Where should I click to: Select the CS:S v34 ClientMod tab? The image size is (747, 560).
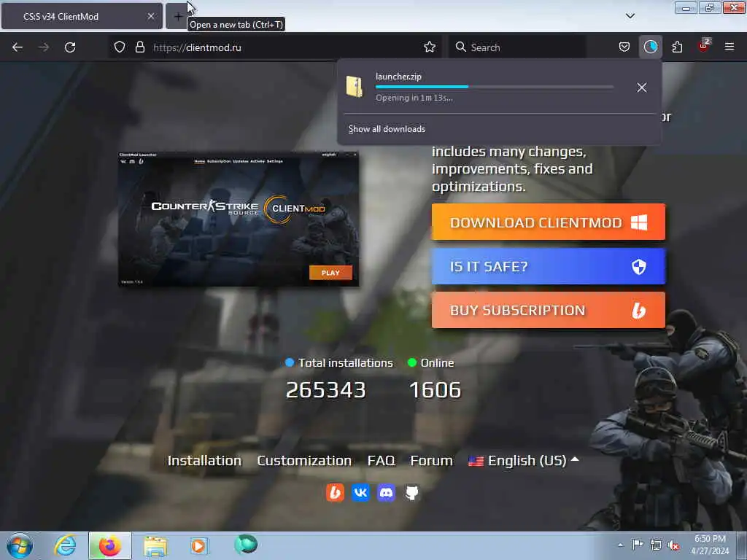82,16
